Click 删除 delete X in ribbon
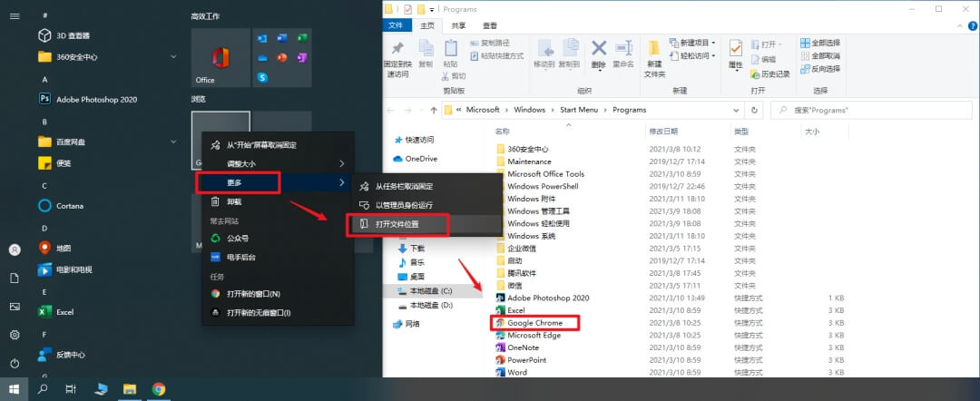This screenshot has width=980, height=401. tap(598, 54)
